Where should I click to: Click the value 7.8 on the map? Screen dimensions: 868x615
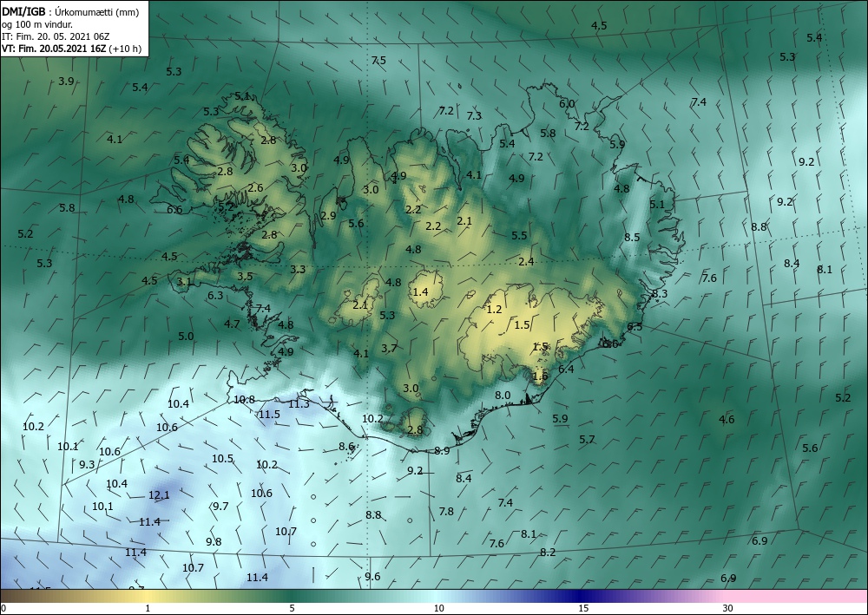tap(446, 511)
